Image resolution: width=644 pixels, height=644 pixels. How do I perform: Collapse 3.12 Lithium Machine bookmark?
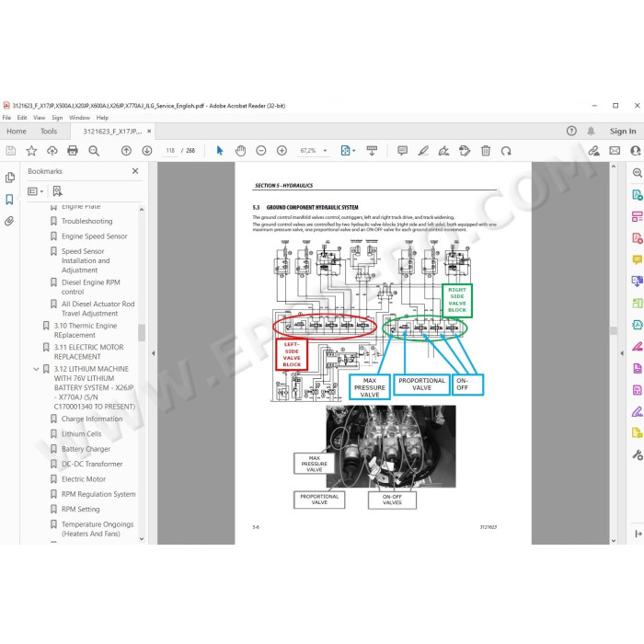[36, 369]
